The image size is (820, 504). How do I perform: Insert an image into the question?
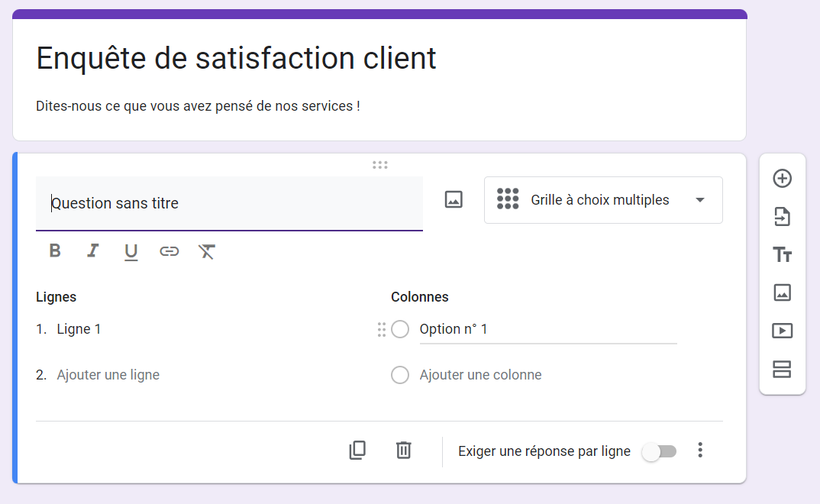pyautogui.click(x=454, y=200)
